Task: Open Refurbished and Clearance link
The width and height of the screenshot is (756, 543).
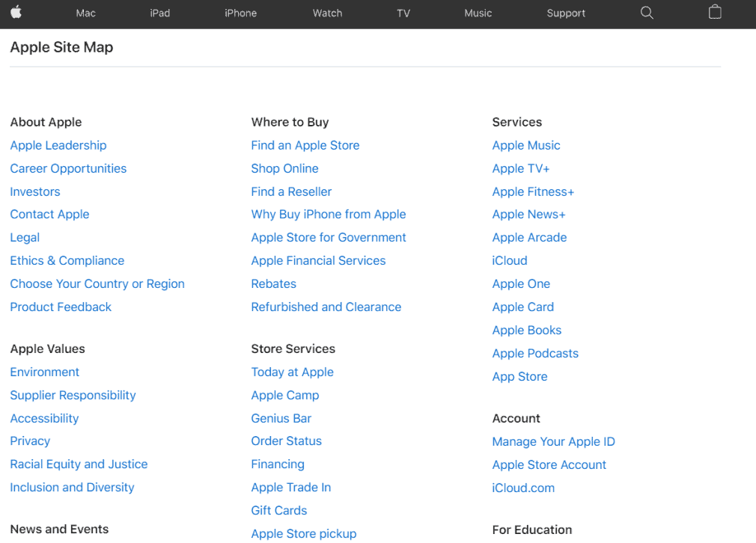Action: (326, 307)
